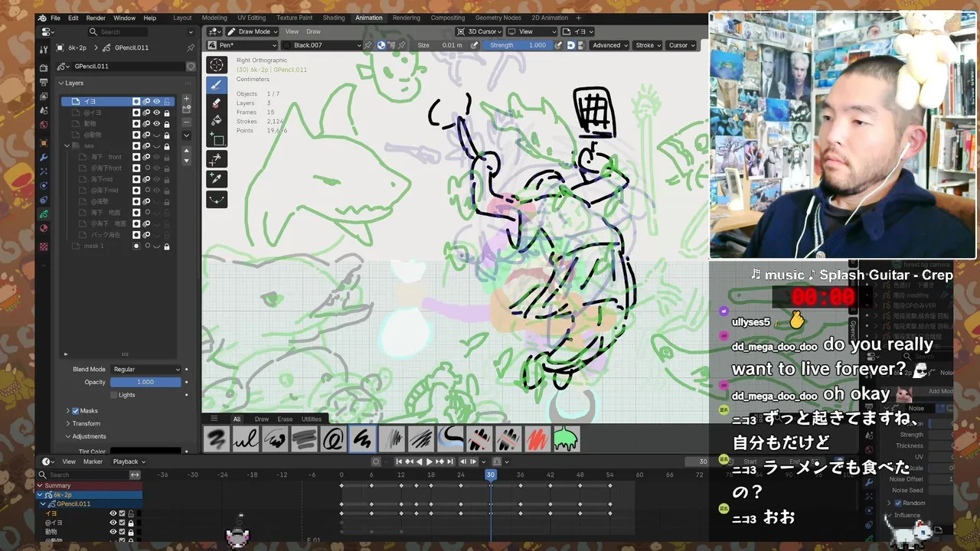This screenshot has width=980, height=551.
Task: Open the Blend Mode Regular dropdown
Action: tap(145, 369)
